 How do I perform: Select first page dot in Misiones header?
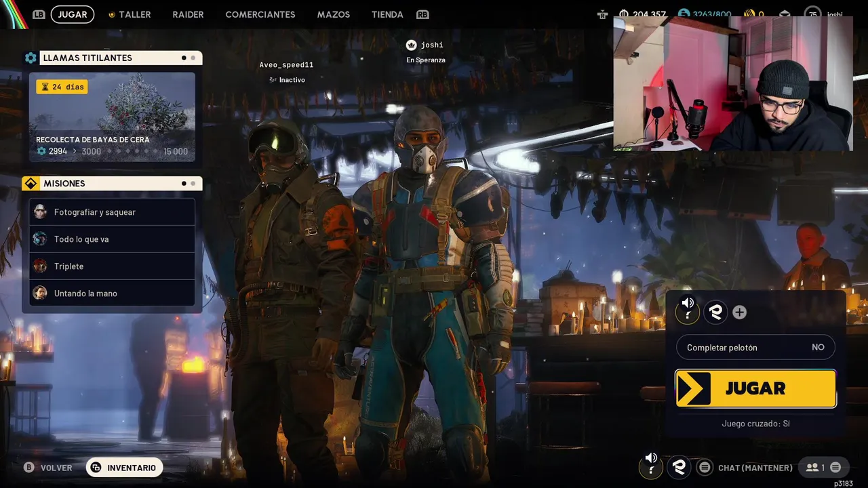click(x=184, y=183)
